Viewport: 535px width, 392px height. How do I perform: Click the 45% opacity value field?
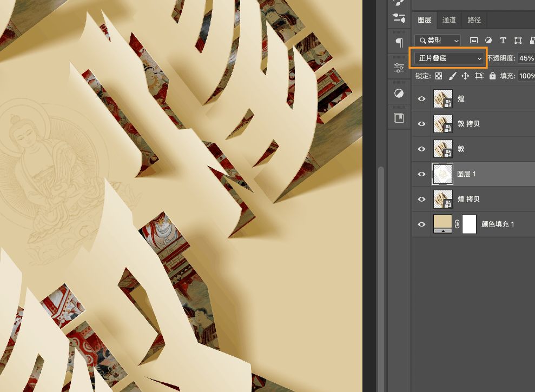pyautogui.click(x=526, y=58)
